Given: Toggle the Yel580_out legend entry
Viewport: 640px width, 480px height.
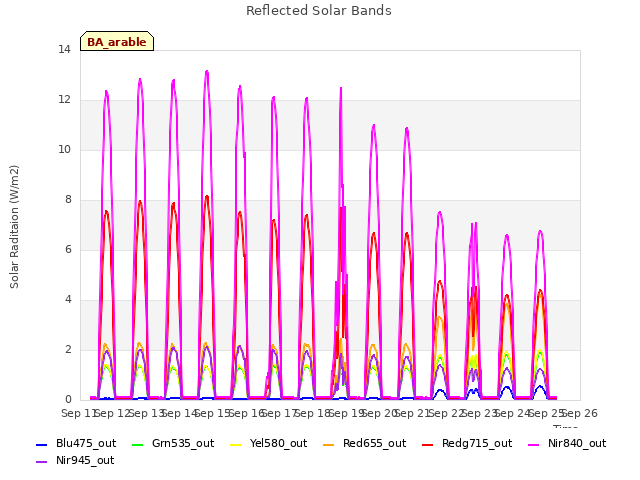Looking at the screenshot, I should tap(269, 443).
